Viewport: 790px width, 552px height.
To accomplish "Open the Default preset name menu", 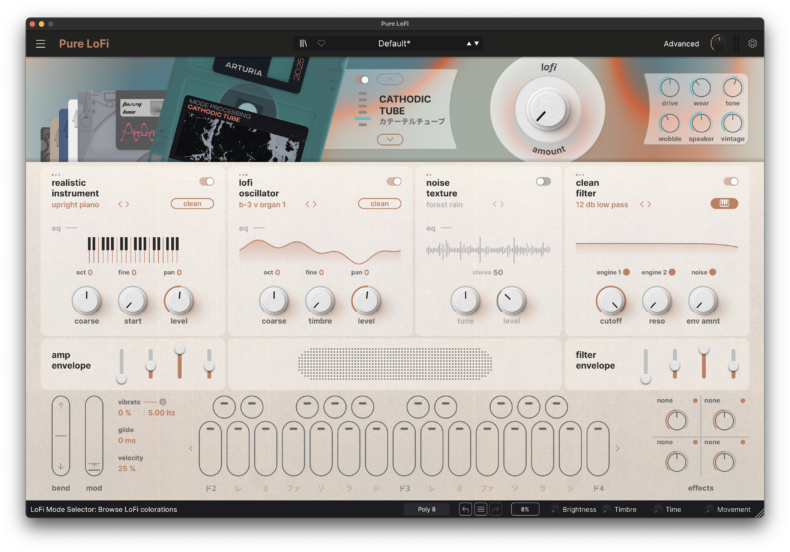I will [394, 44].
